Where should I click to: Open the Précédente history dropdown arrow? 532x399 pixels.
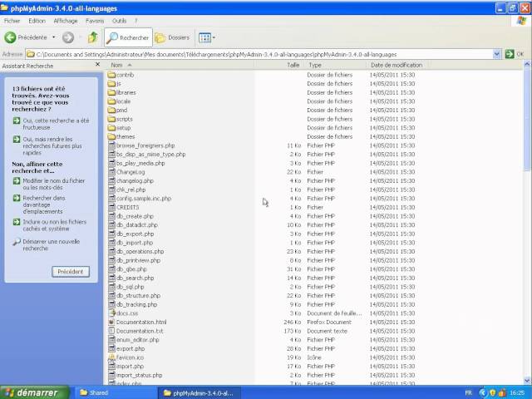(x=53, y=37)
